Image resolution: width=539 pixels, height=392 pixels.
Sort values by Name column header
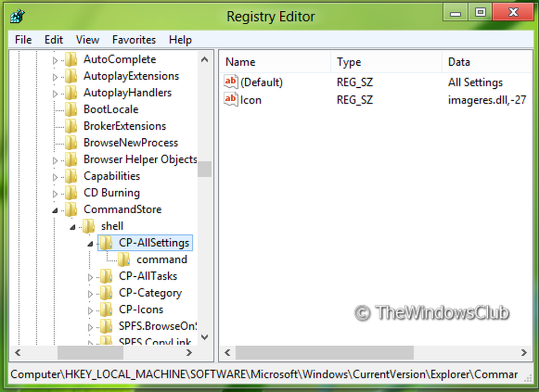(x=275, y=62)
